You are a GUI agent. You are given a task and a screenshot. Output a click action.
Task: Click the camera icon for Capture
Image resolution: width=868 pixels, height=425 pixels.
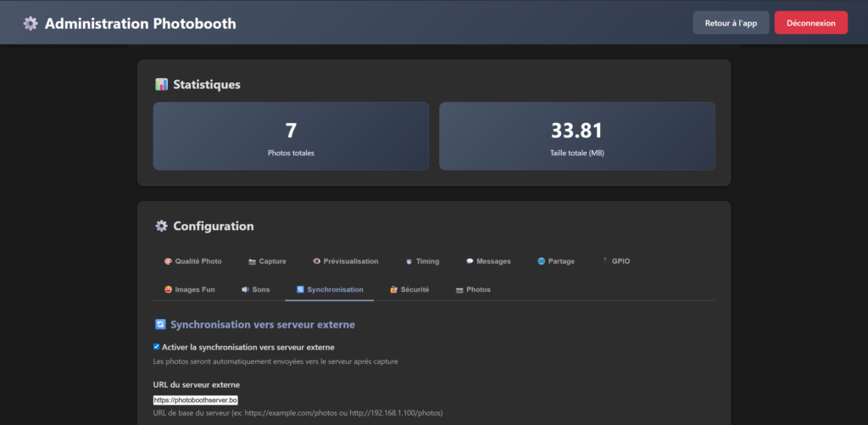pyautogui.click(x=252, y=261)
